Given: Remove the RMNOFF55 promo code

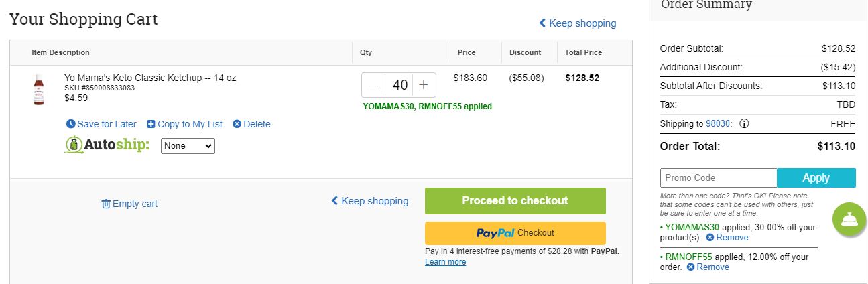Looking at the screenshot, I should pyautogui.click(x=708, y=267).
